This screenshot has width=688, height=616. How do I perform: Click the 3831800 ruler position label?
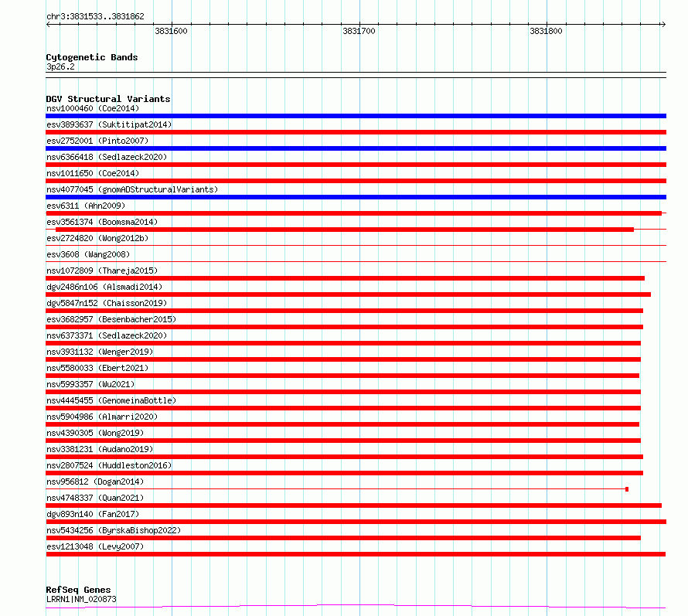click(546, 31)
